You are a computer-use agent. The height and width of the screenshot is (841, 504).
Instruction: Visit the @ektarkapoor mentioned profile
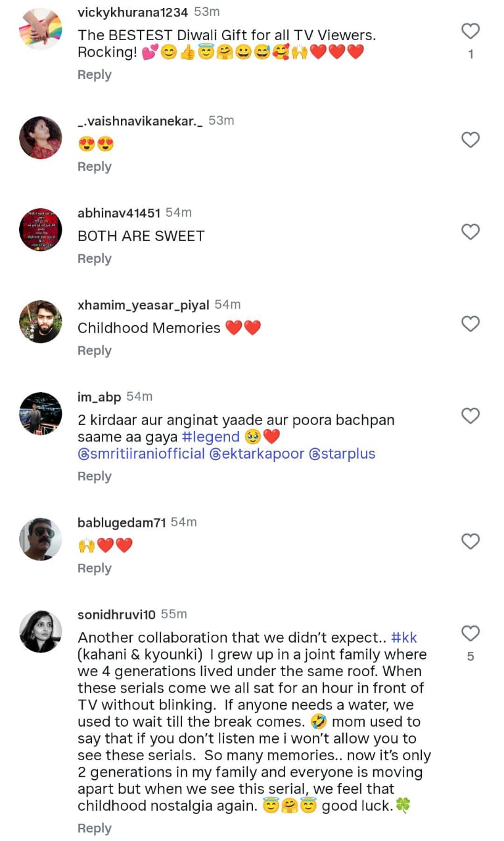257,454
